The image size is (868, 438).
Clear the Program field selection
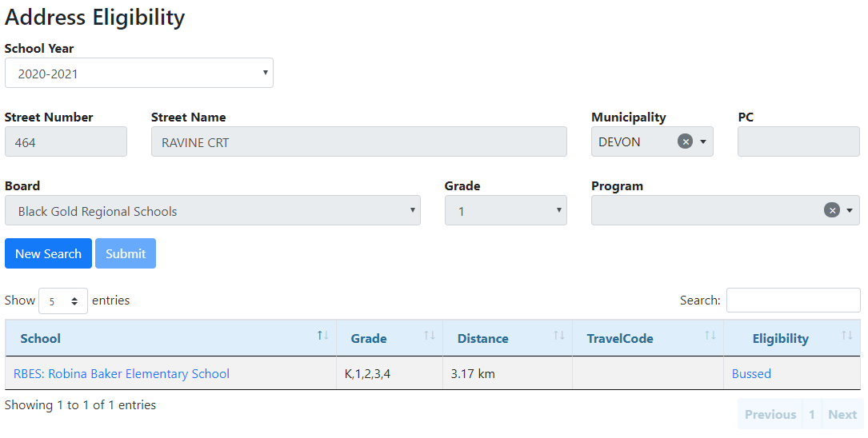coord(832,210)
